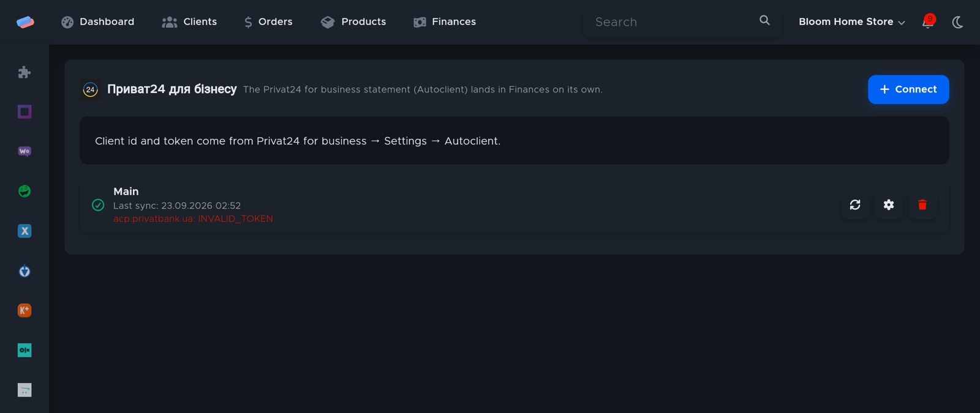Image resolution: width=980 pixels, height=413 pixels.
Task: Go to the Clients section
Action: (189, 22)
